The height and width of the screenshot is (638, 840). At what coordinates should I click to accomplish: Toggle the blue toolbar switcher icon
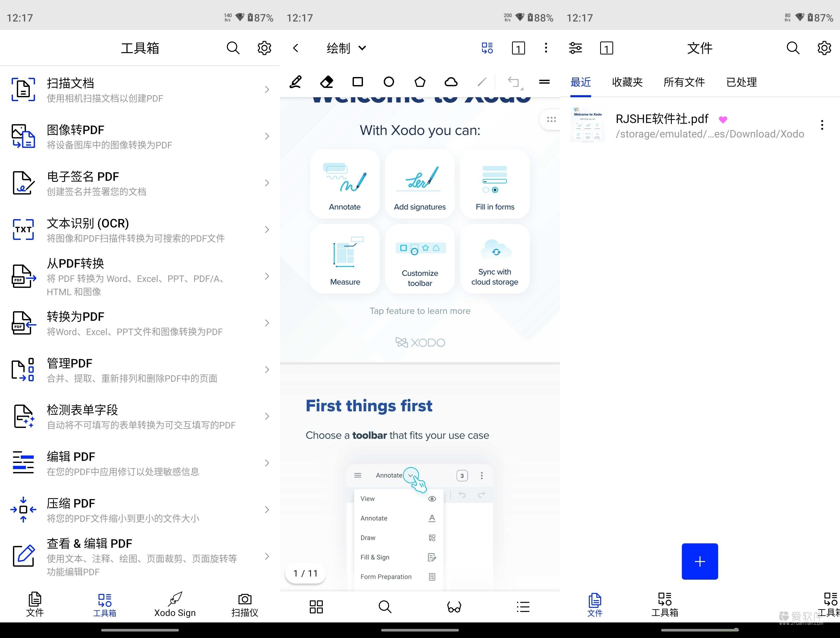[487, 48]
